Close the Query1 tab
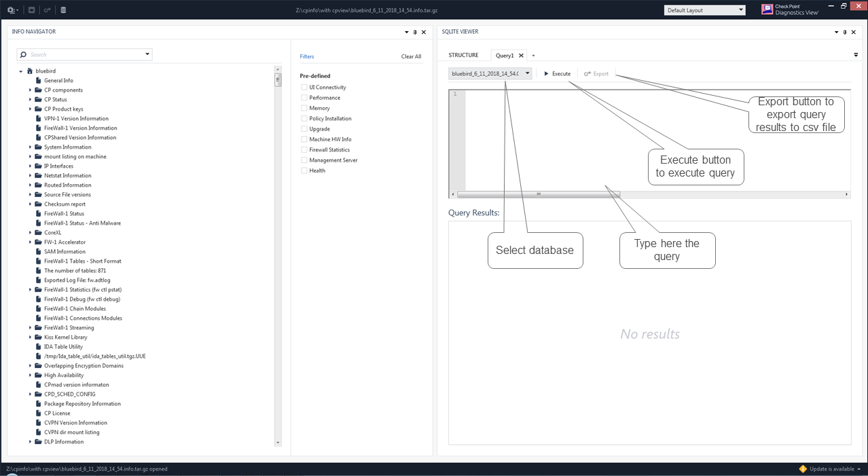Screen dimensions: 868x476 pos(521,56)
